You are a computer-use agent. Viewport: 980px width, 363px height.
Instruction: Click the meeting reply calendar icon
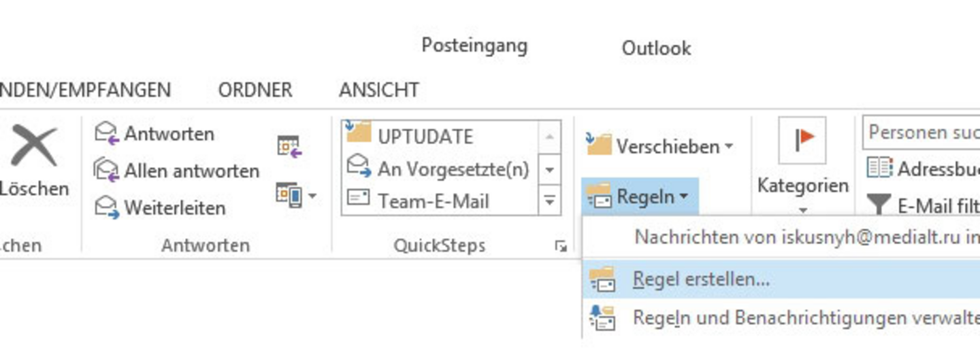point(289,146)
